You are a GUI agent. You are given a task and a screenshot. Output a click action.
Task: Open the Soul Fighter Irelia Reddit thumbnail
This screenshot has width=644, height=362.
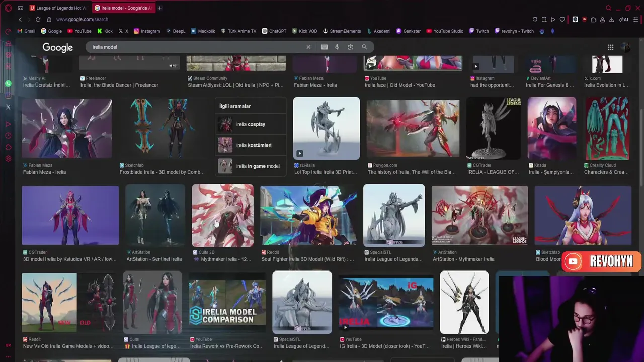point(308,216)
